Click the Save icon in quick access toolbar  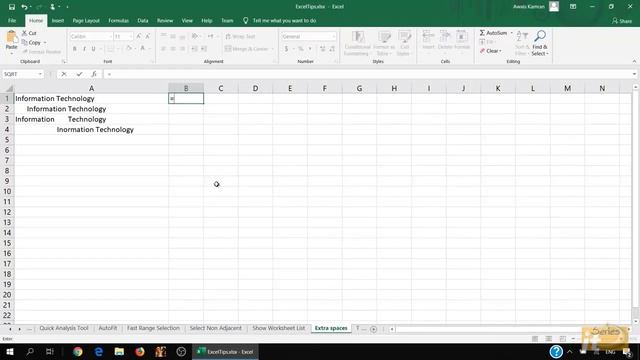(x=12, y=7)
